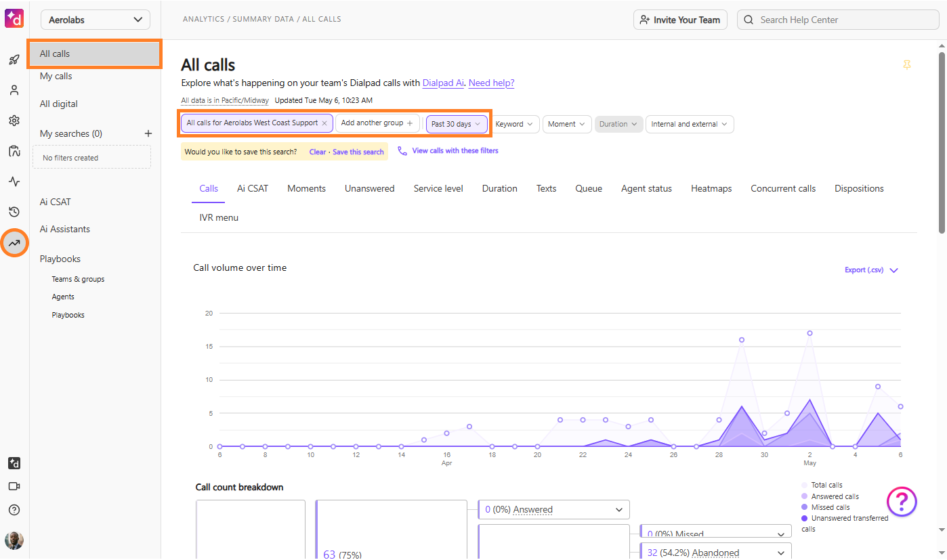This screenshot has width=947, height=560.
Task: Toggle the Missed calls legend entry
Action: 825,507
